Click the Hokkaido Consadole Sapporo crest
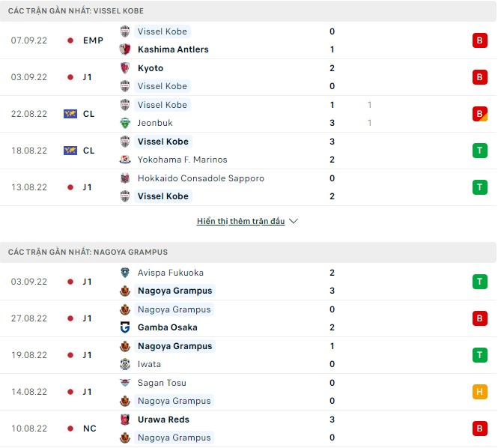 (x=126, y=178)
